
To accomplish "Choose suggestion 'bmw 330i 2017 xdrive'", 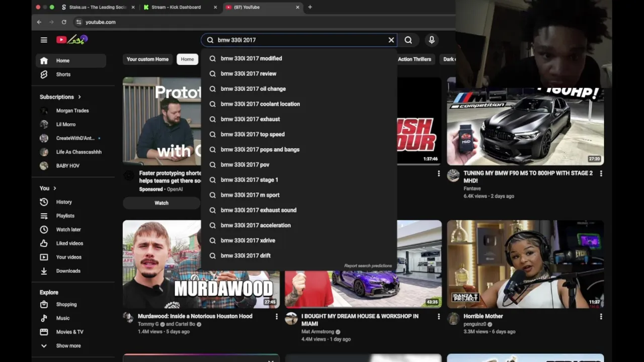I will pos(299,240).
